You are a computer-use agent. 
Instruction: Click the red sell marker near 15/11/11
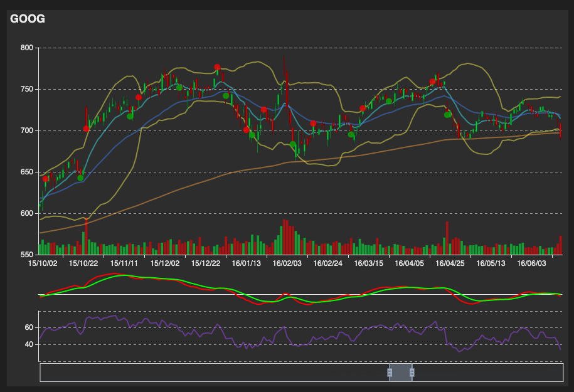pos(139,97)
